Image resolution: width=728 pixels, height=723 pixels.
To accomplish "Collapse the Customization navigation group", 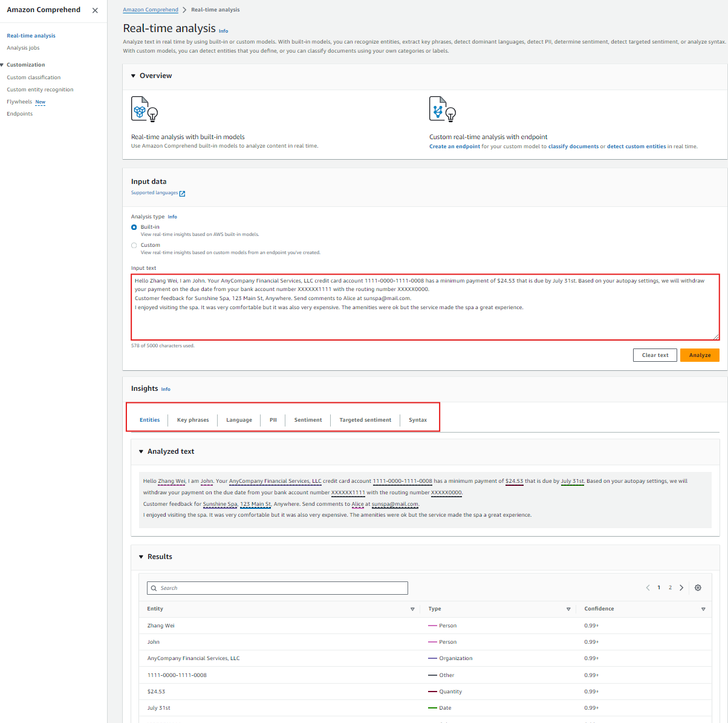I will click(2, 65).
